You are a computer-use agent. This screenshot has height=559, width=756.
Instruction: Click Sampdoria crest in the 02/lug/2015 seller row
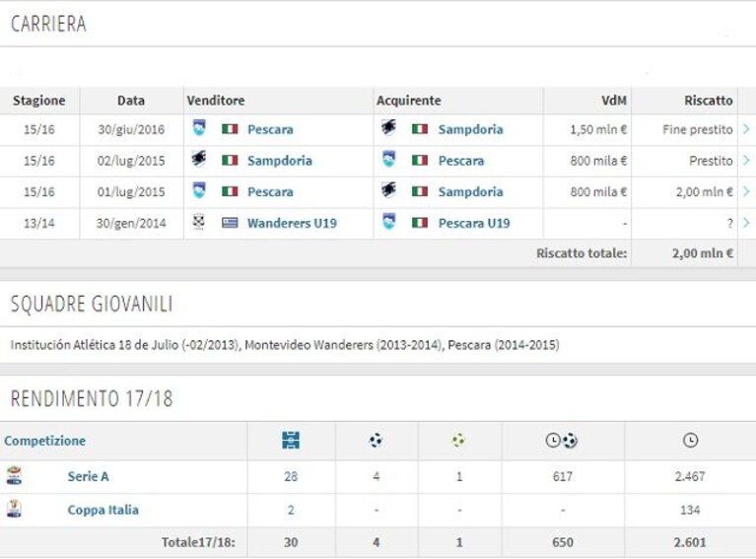(199, 159)
